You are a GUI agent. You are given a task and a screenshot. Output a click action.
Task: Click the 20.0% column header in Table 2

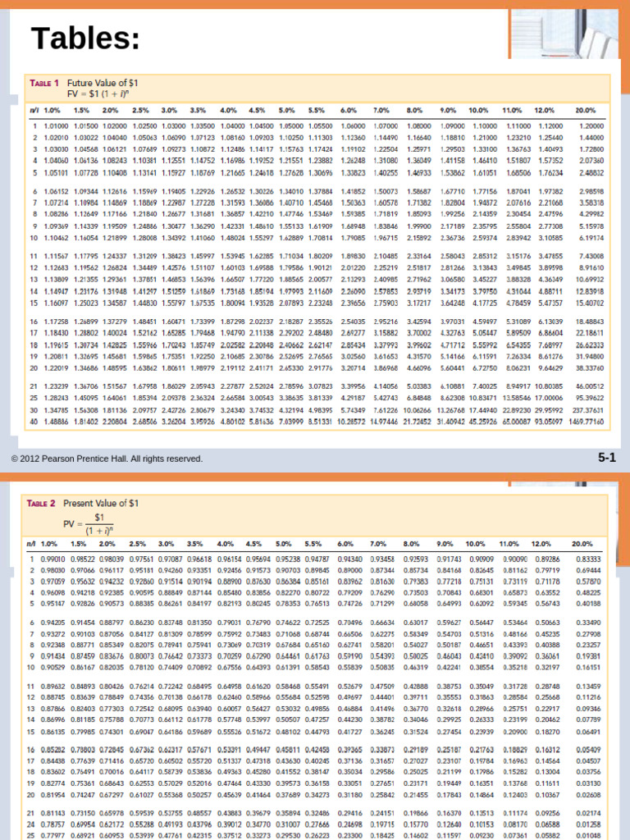(x=582, y=544)
